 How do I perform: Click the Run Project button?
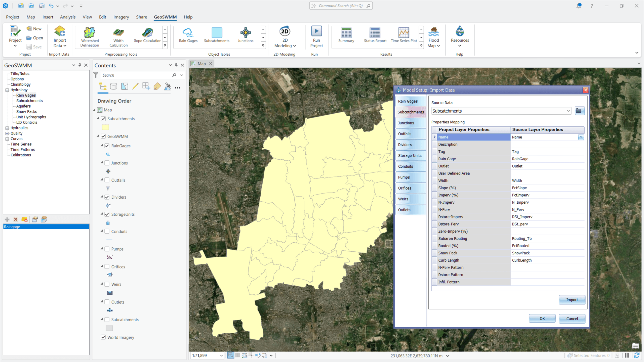(x=316, y=36)
